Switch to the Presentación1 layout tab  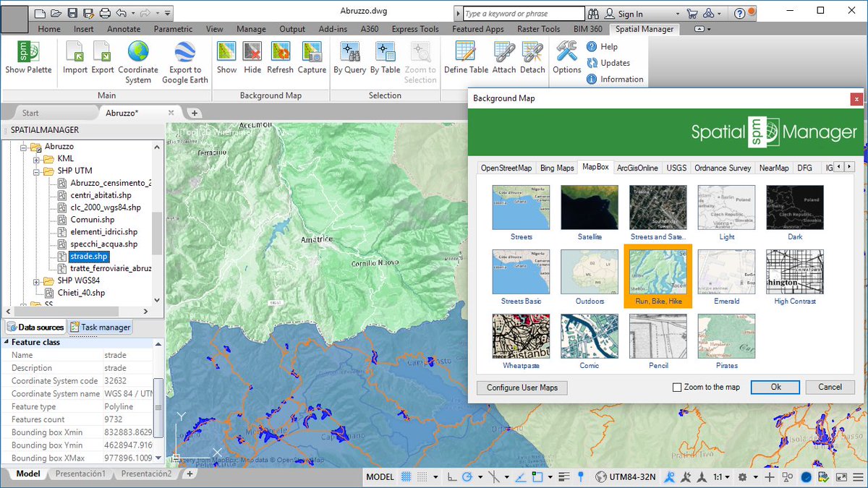click(80, 474)
